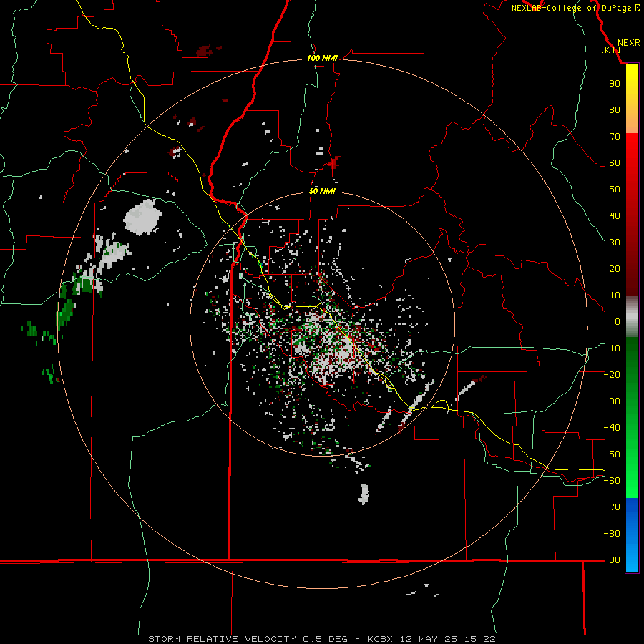Click the -90 value on velocity scale

pos(612,560)
